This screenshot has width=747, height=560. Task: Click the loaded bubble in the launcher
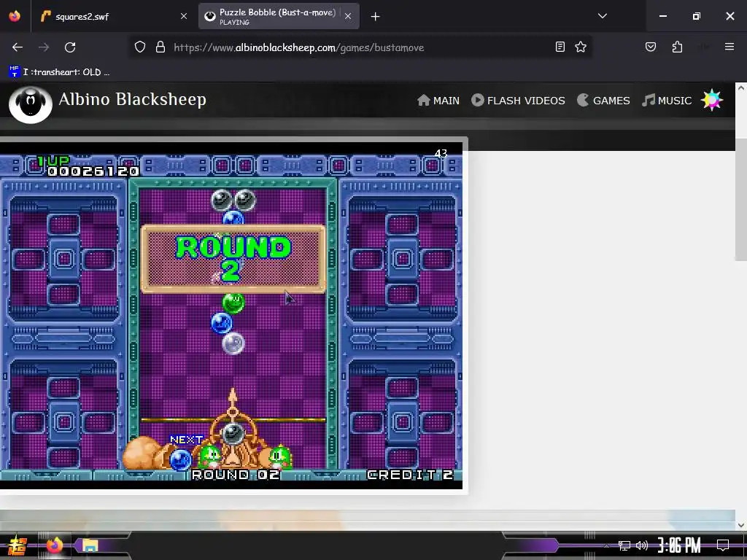[x=233, y=433]
